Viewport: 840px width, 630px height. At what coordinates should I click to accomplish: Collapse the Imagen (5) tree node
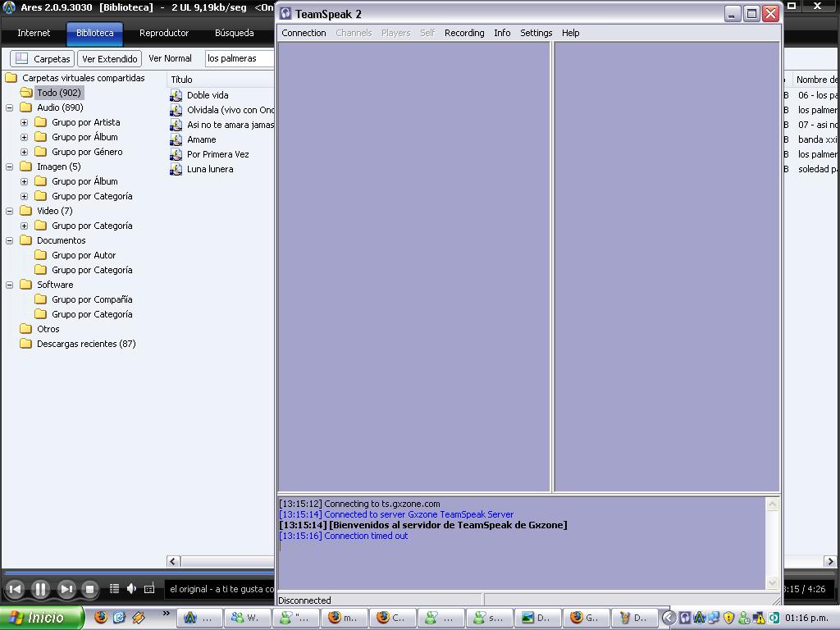10,167
